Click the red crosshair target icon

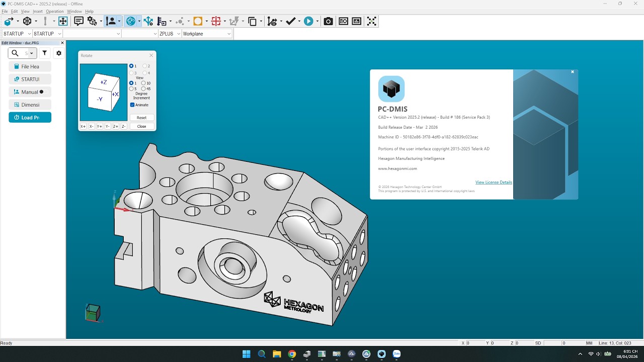point(216,21)
